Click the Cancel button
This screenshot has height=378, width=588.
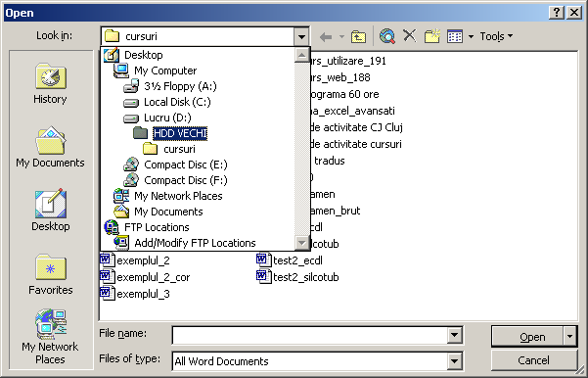pyautogui.click(x=533, y=360)
